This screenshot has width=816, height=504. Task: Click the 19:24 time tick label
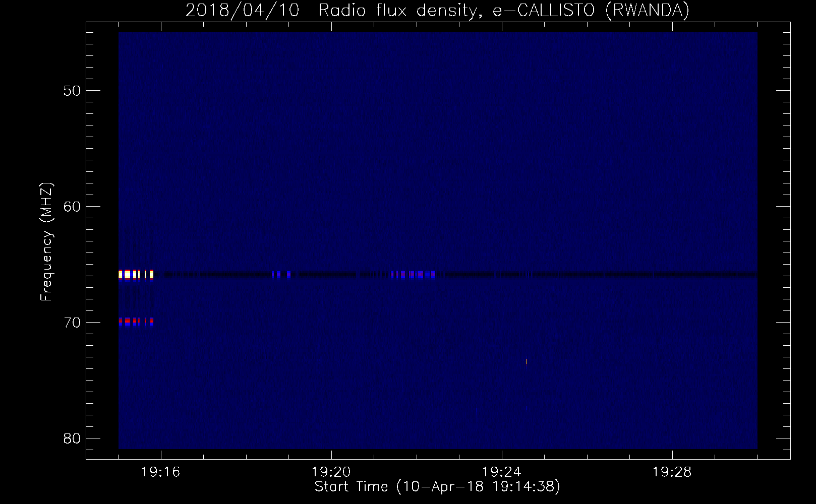tap(501, 472)
